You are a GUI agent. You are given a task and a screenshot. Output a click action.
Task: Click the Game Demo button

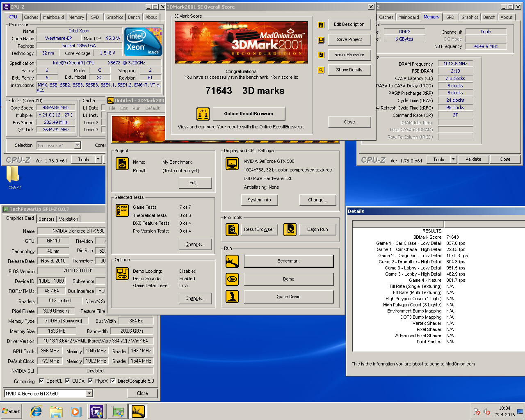(289, 297)
